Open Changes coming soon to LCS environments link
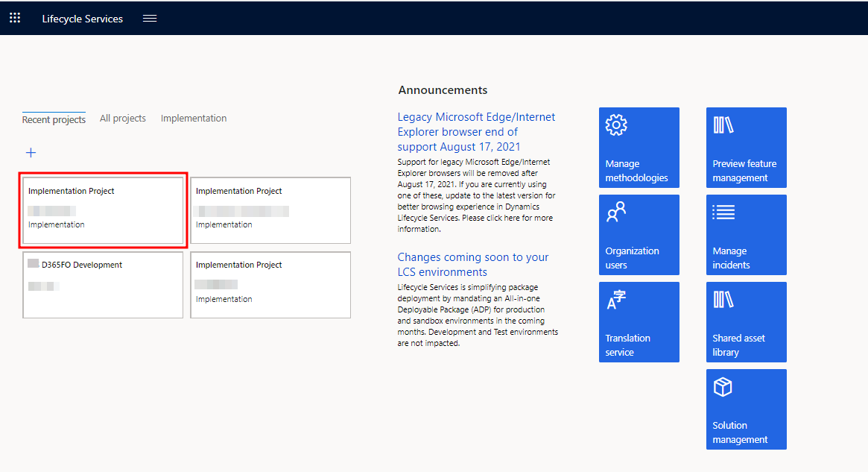Image resolution: width=868 pixels, height=472 pixels. [472, 265]
